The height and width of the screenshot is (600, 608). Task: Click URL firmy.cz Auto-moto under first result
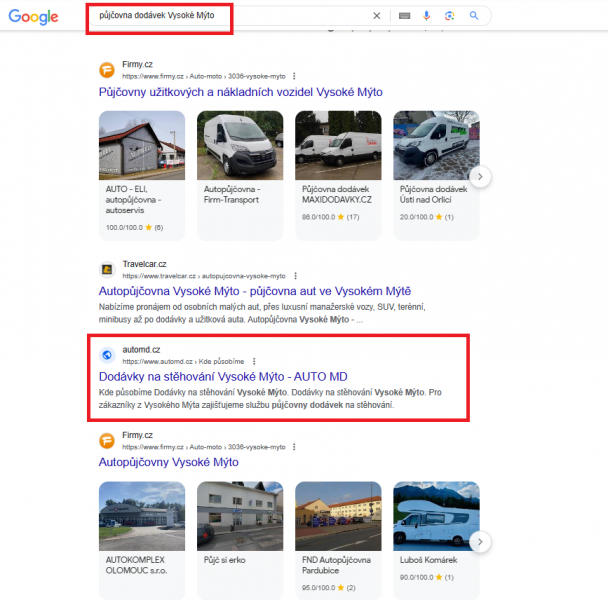(204, 76)
